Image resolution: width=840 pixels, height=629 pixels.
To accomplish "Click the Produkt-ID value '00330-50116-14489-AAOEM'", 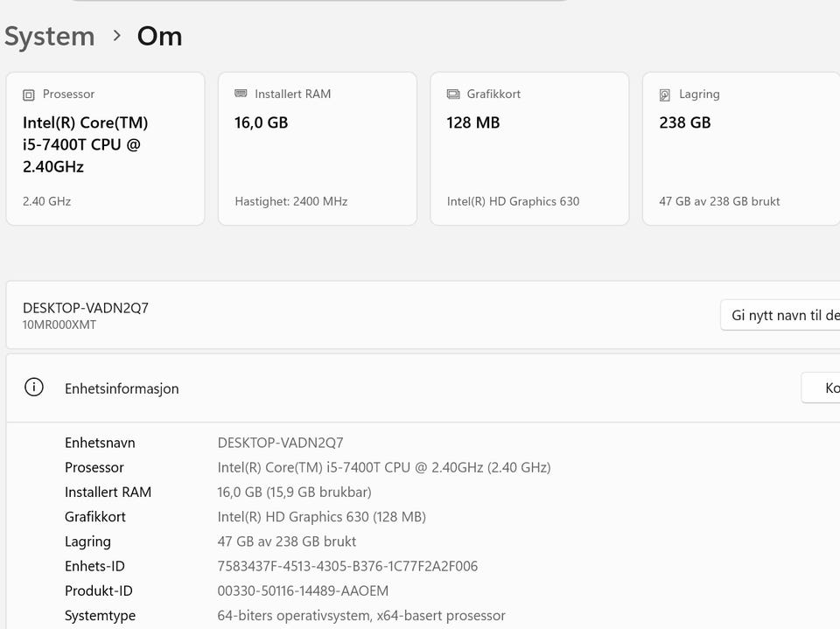I will pyautogui.click(x=304, y=591).
